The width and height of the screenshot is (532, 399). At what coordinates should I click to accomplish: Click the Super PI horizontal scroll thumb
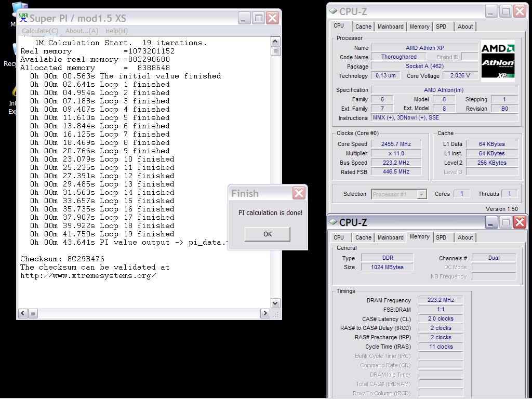pyautogui.click(x=33, y=313)
